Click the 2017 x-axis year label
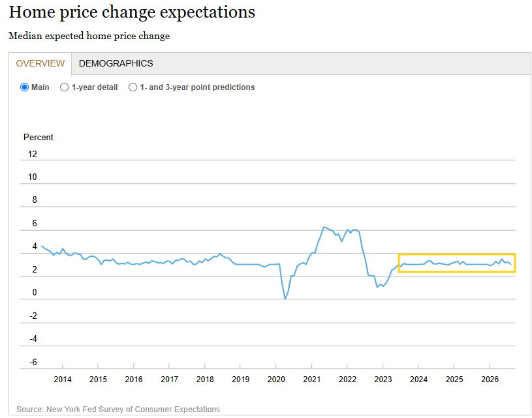 (169, 380)
